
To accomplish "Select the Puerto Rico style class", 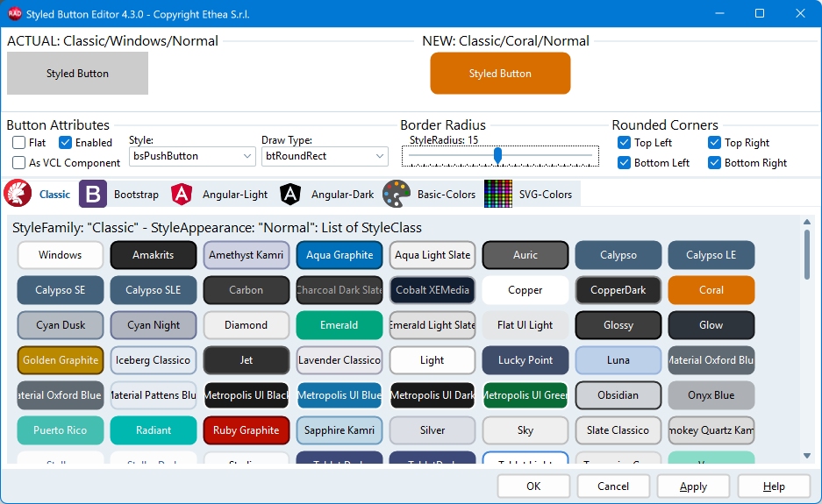I will (x=61, y=430).
